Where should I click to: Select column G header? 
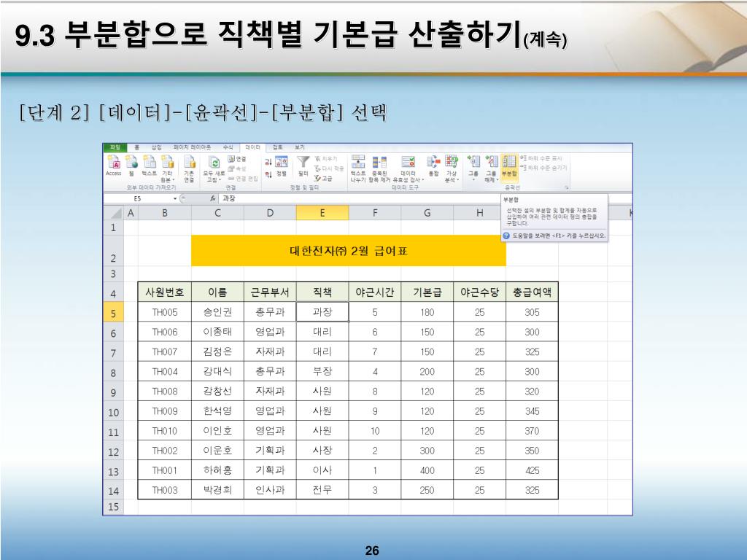427,213
